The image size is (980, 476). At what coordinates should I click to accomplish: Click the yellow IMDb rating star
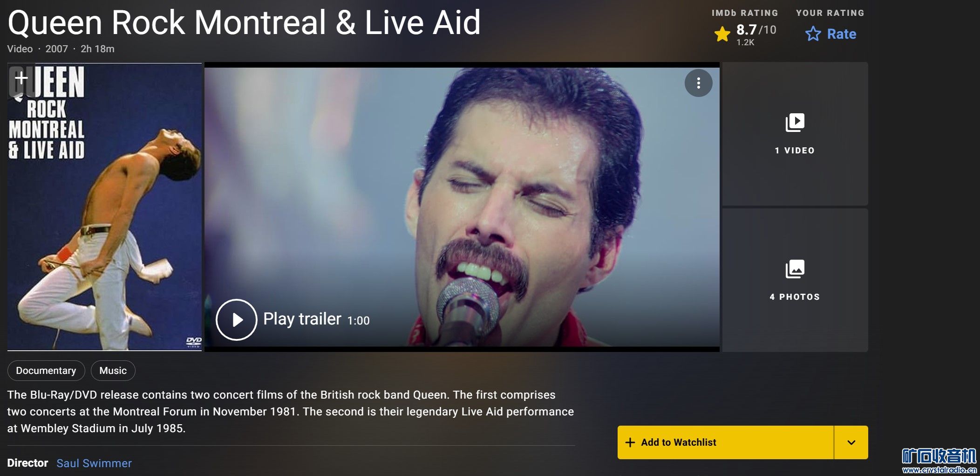pyautogui.click(x=722, y=34)
